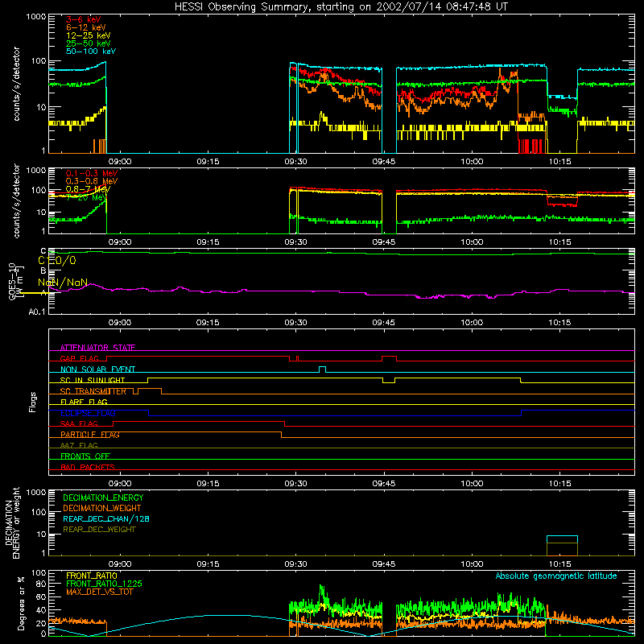Click the A0.1 tick label in GOES panel
This screenshot has height=644, width=644.
click(x=37, y=312)
